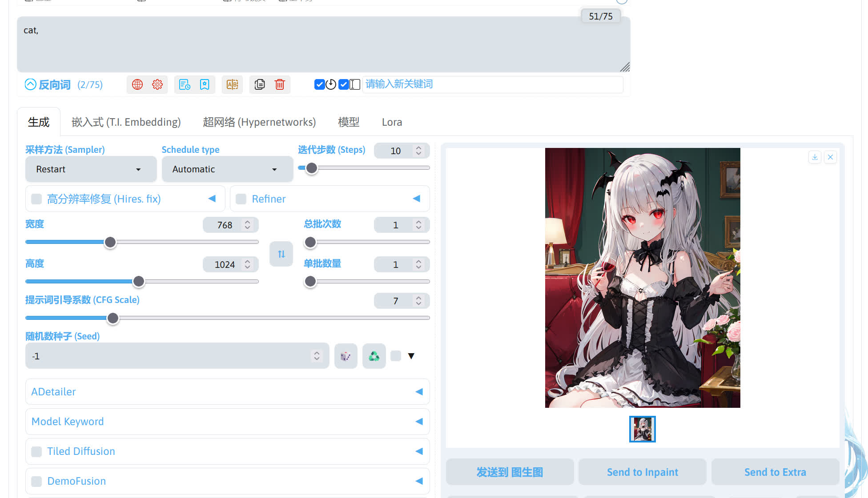Enable the DemoFusion checkbox
Viewport: 868px width, 498px height.
pos(36,481)
